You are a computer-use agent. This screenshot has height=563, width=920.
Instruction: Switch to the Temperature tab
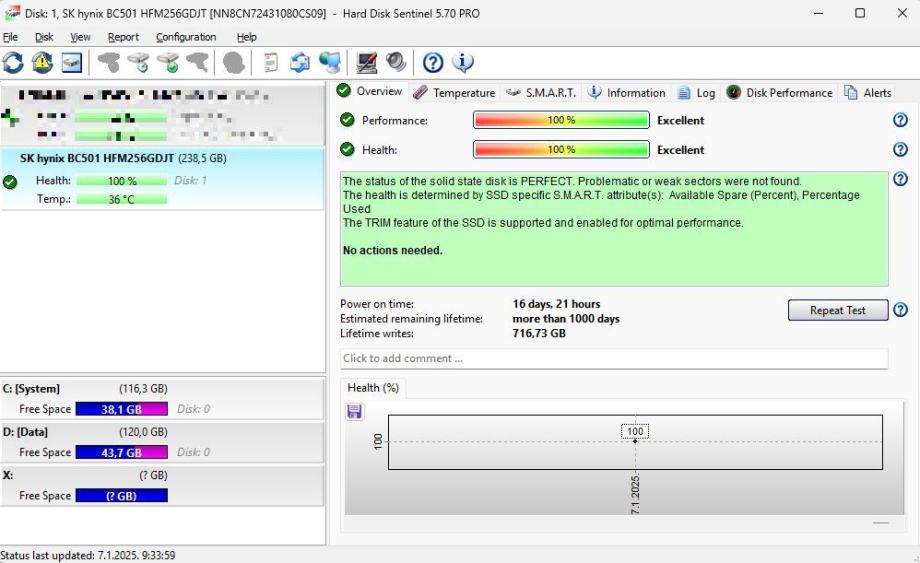pyautogui.click(x=454, y=93)
